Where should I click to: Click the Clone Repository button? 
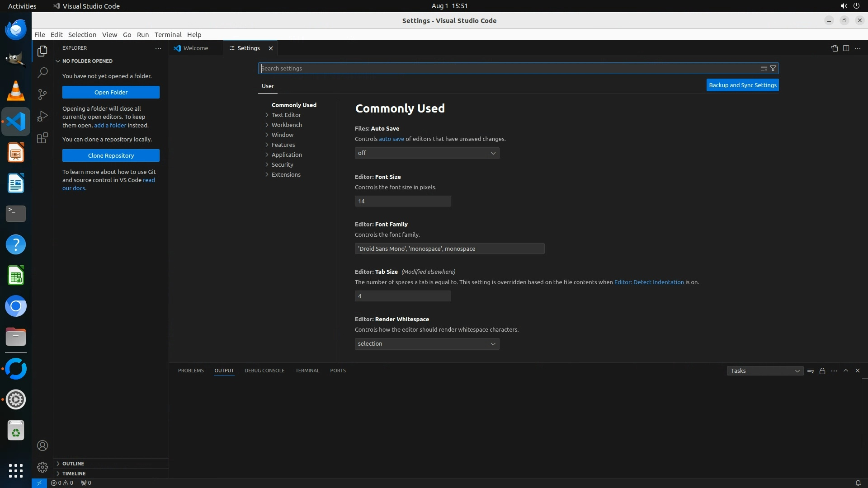pos(111,155)
